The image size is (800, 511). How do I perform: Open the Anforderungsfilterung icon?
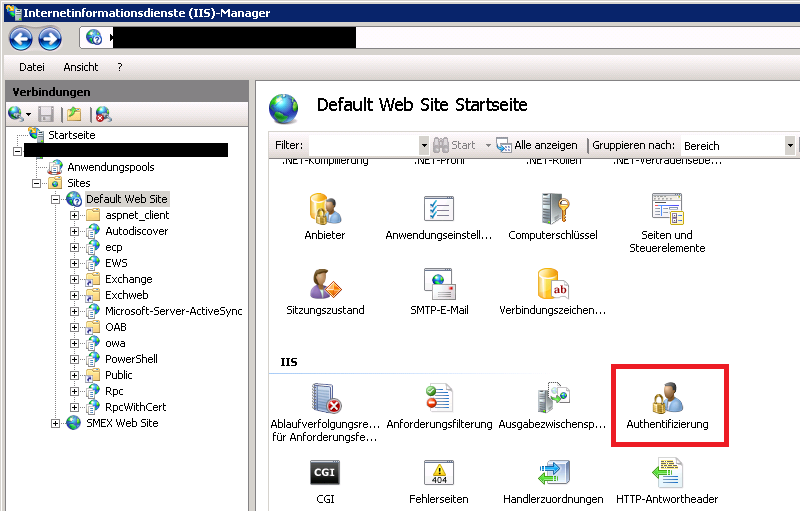(x=439, y=400)
